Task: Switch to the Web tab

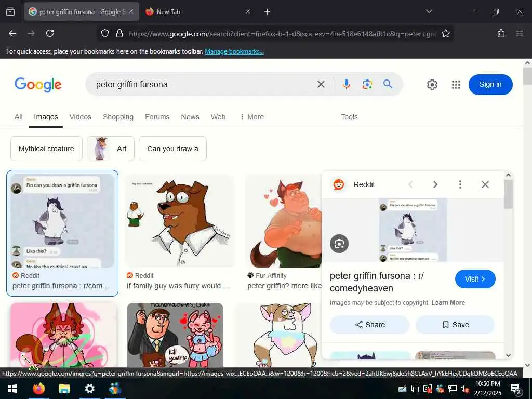Action: [218, 117]
